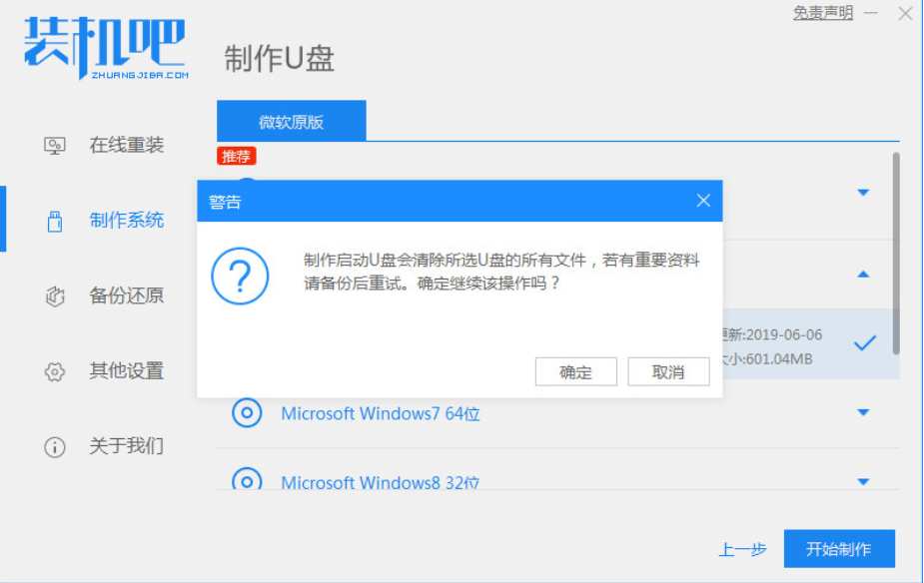Click the disc icon for Windows8 32位
This screenshot has height=583, width=924.
[247, 481]
